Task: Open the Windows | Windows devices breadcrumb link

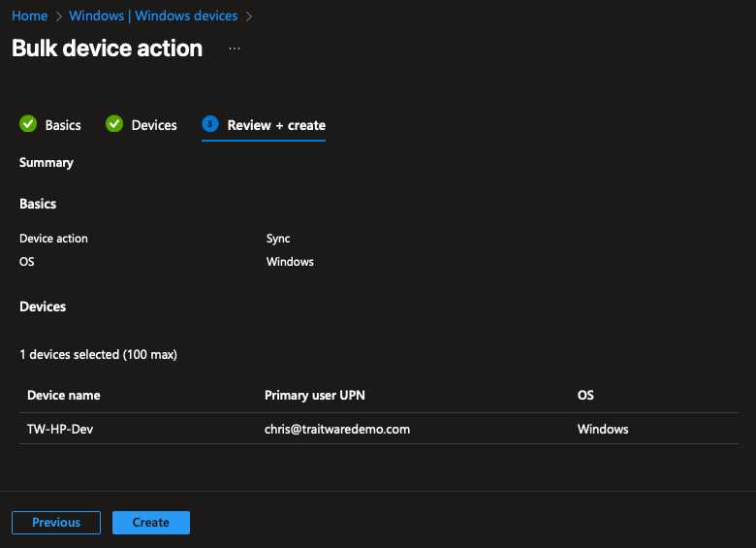Action: tap(153, 16)
